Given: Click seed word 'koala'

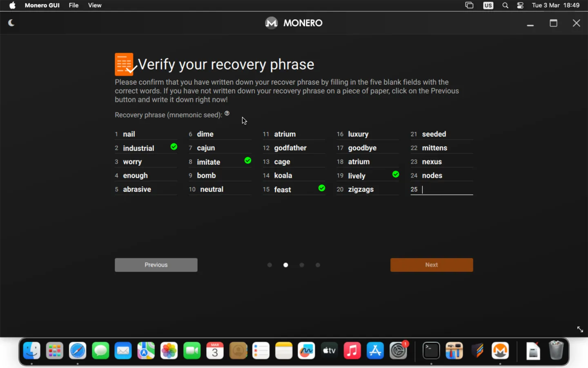Looking at the screenshot, I should tap(283, 175).
